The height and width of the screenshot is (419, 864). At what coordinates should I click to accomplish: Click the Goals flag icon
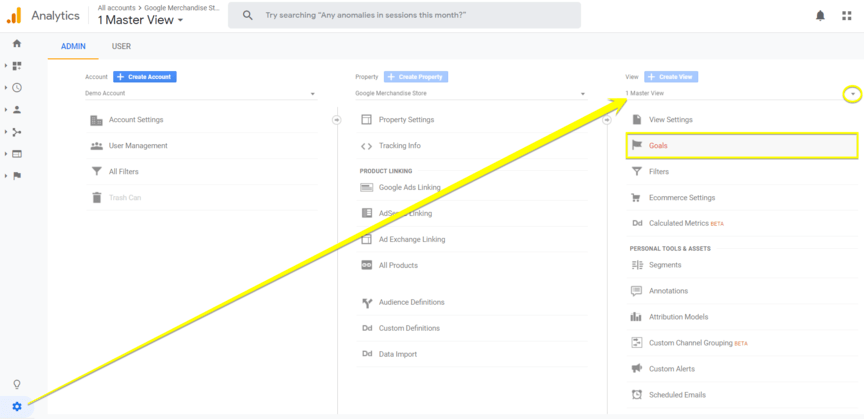click(637, 146)
